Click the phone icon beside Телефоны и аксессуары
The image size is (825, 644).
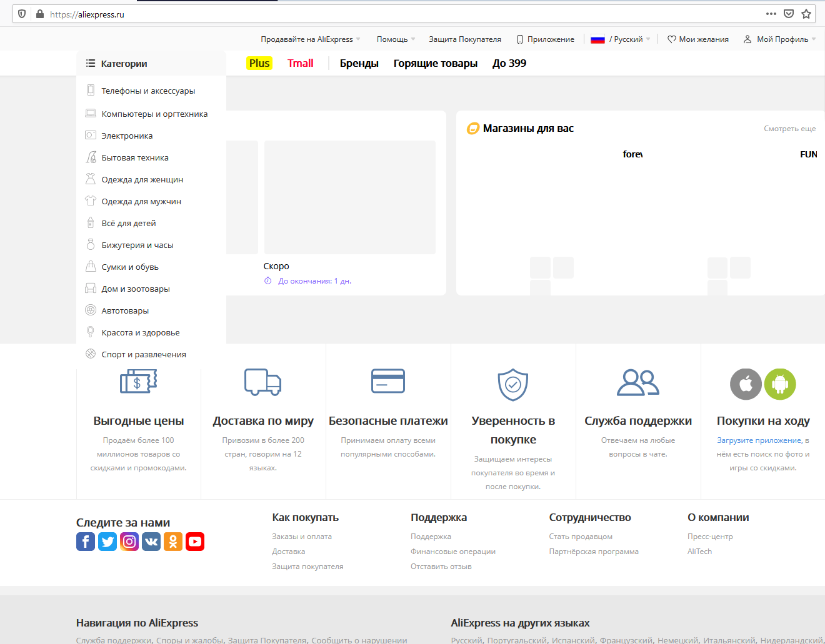(x=91, y=90)
